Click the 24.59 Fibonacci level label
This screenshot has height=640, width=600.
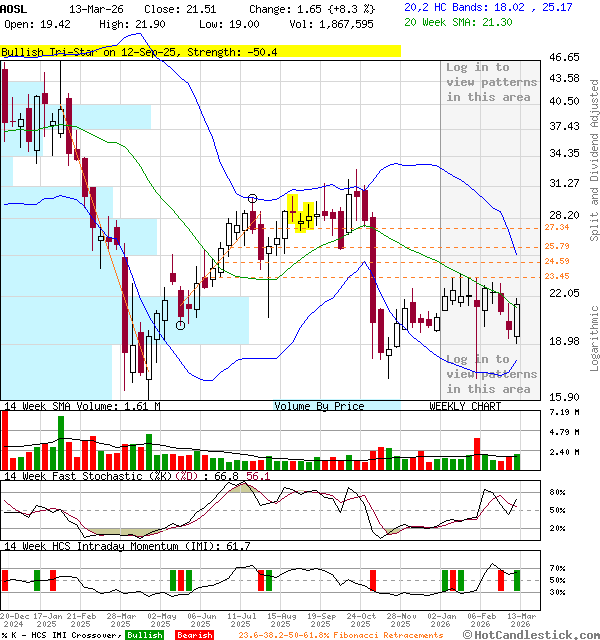pyautogui.click(x=557, y=261)
